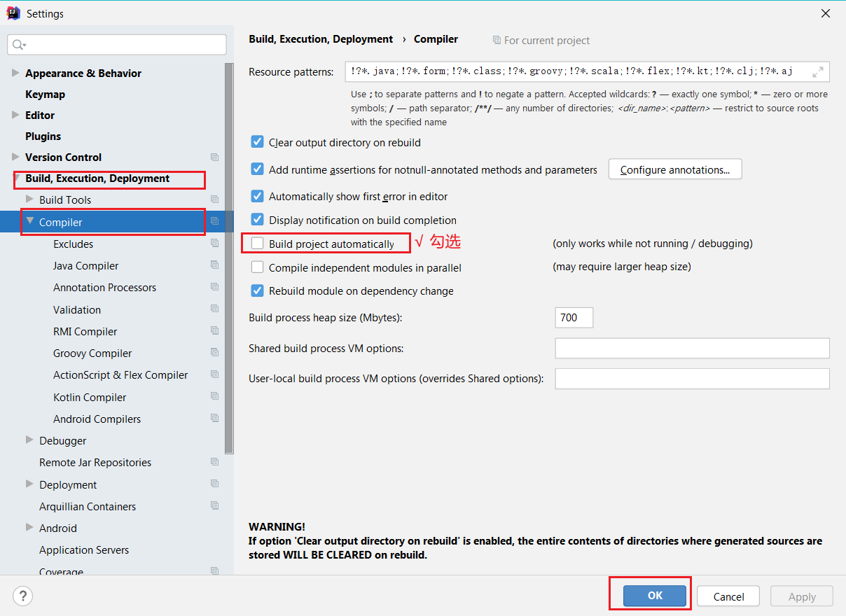846x616 pixels.
Task: Expand the Android node arrow
Action: [x=29, y=528]
